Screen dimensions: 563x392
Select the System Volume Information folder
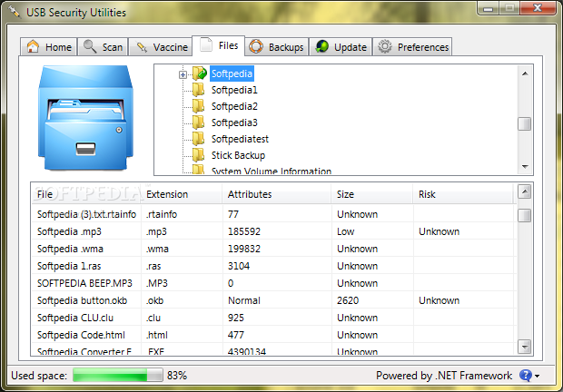(272, 171)
